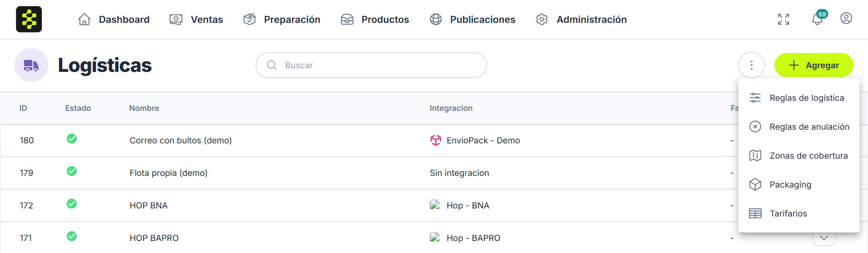
Task: Toggle fullscreen with the expand arrows icon
Action: tap(784, 19)
